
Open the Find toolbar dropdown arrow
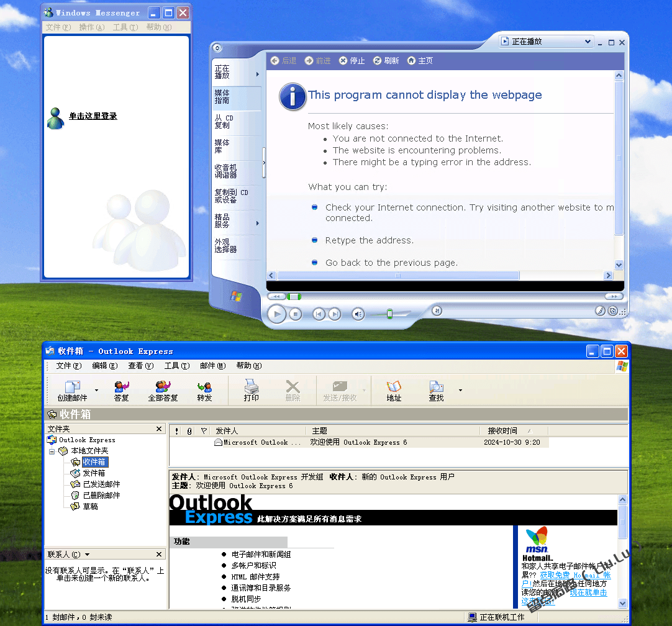(x=460, y=391)
